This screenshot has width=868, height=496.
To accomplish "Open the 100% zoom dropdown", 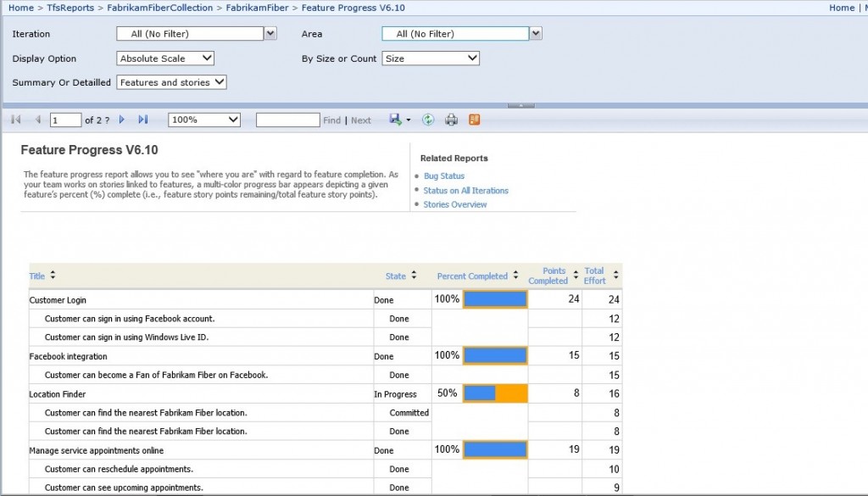I will coord(204,120).
